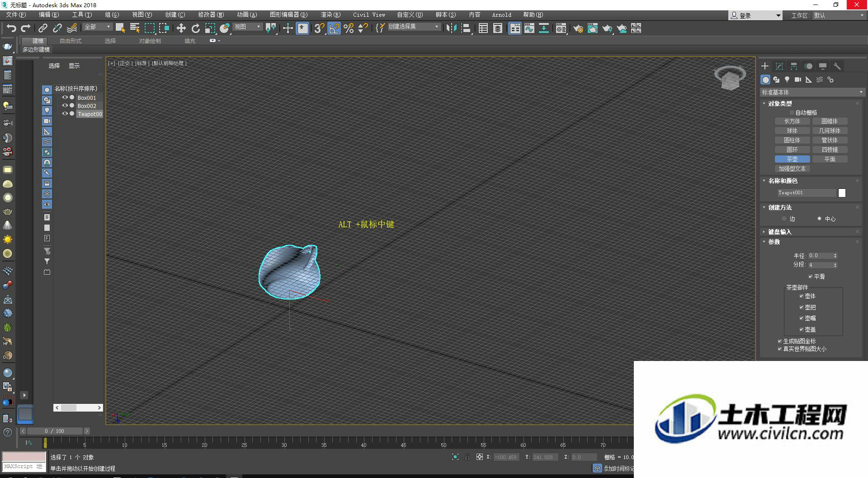
Task: Toggle the Angle Snap icon
Action: (334, 28)
